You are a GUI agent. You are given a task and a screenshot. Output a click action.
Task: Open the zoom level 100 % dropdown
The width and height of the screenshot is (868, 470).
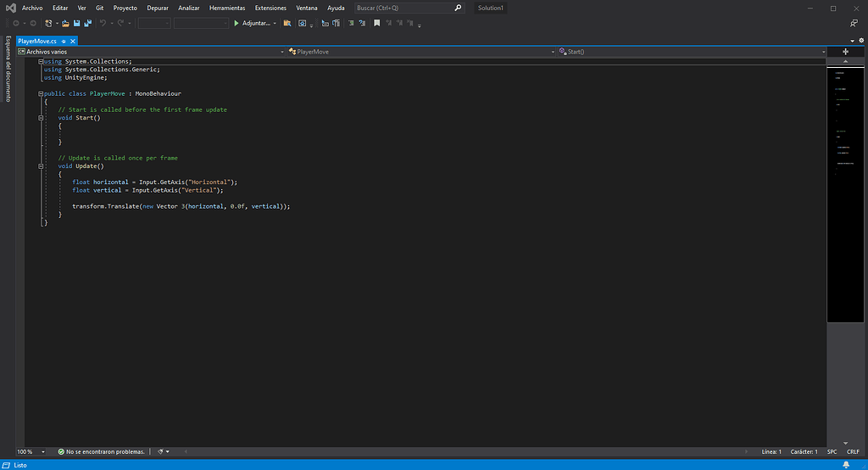pos(42,451)
